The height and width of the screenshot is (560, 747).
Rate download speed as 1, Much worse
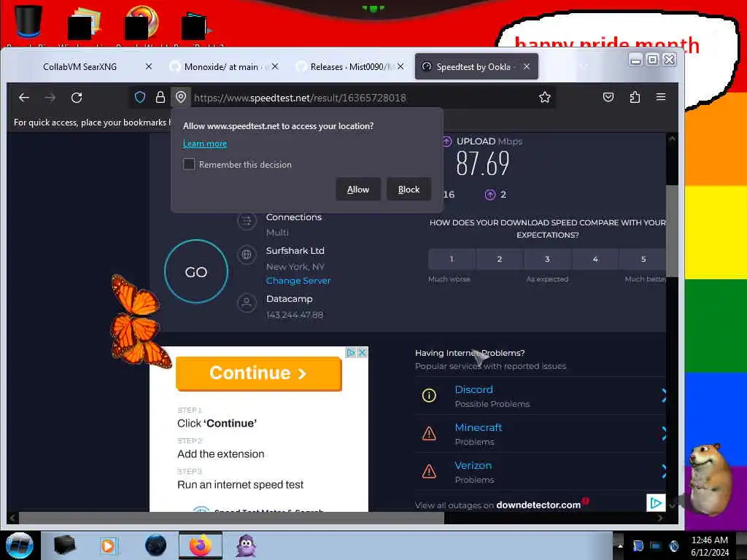coord(451,259)
